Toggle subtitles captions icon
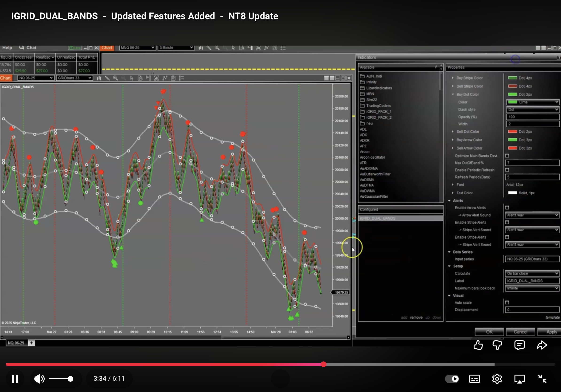 coord(474,379)
